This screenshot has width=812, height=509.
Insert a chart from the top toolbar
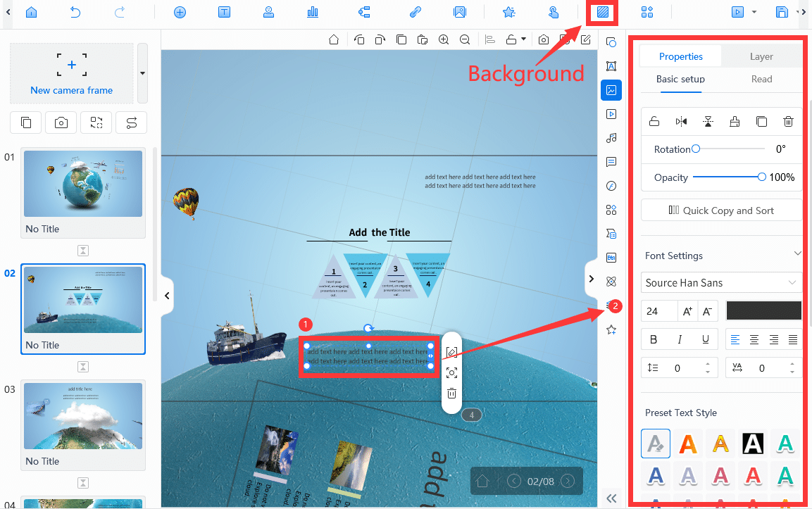pyautogui.click(x=313, y=12)
